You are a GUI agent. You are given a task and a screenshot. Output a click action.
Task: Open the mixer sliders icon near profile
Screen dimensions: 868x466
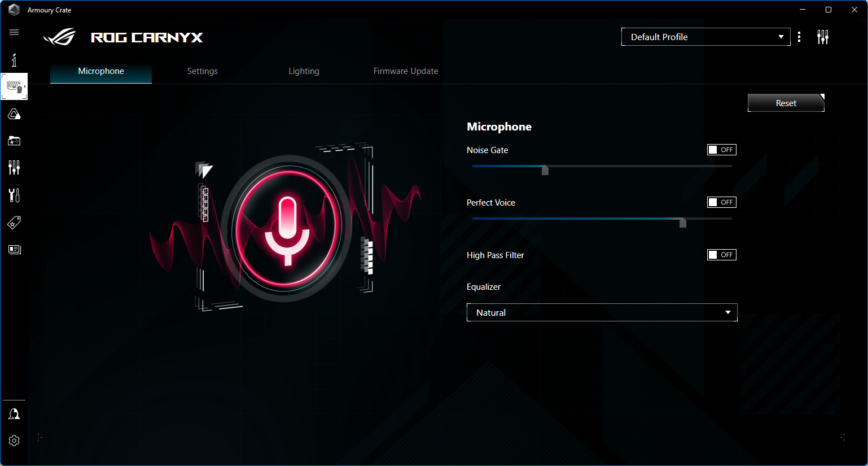point(823,37)
